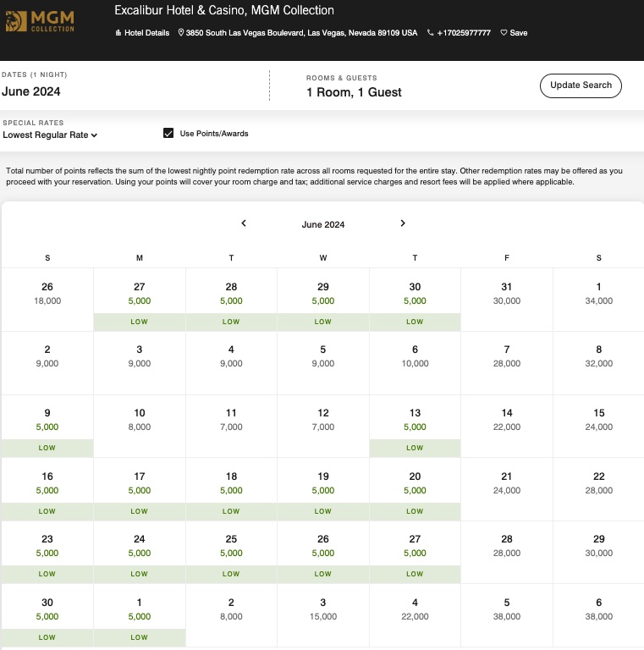The height and width of the screenshot is (650, 644).
Task: Go to next month arrow
Action: pos(403,223)
